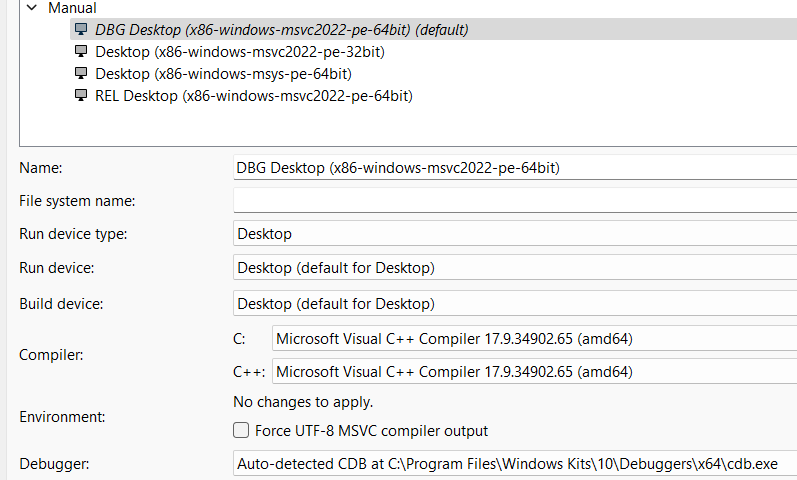Image resolution: width=797 pixels, height=480 pixels.
Task: Open the Run device dropdown
Action: click(514, 268)
